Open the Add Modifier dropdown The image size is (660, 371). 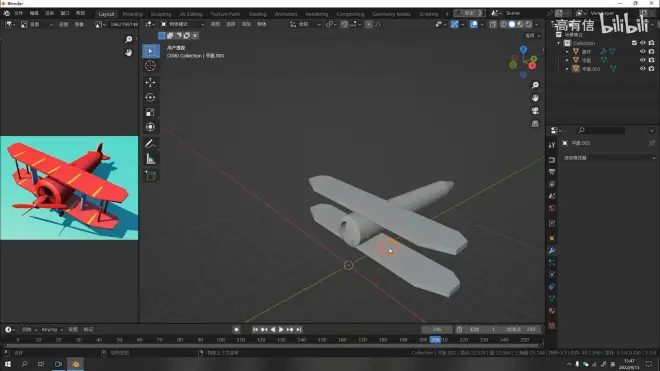coord(609,158)
